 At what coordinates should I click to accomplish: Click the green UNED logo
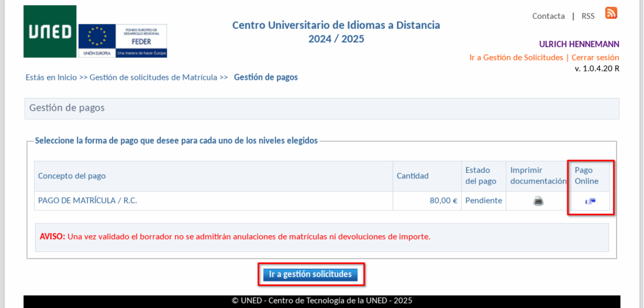[50, 31]
